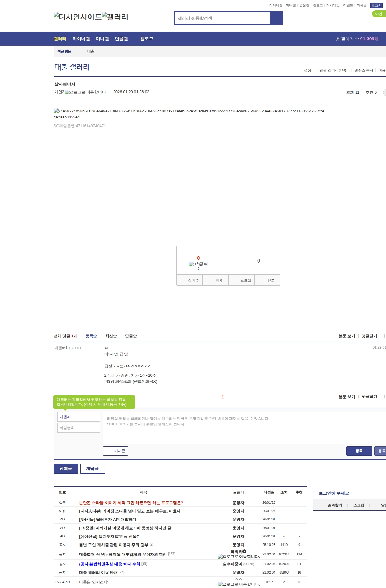Click the 대출 recent visit link
This screenshot has width=386, height=588.
[91, 51]
